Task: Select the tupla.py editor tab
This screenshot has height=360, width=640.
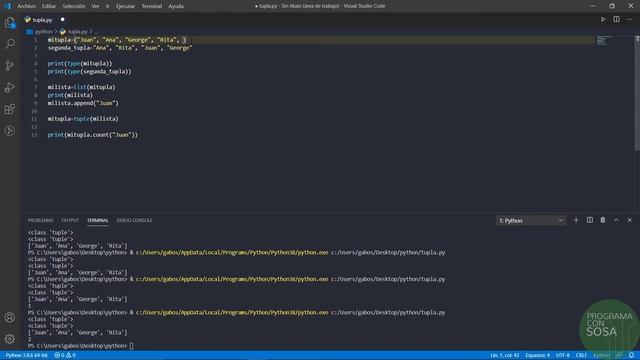Action: [x=44, y=20]
